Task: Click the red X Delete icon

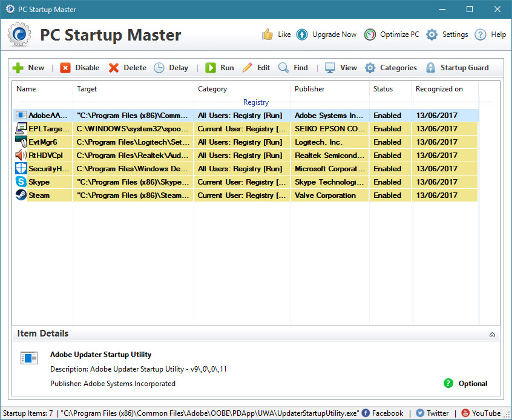Action: [x=114, y=68]
